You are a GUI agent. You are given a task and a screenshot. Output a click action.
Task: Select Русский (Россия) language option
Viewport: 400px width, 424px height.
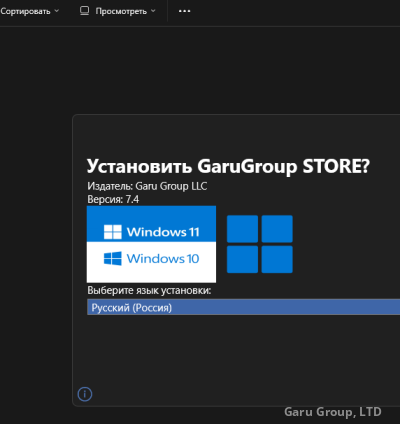[x=243, y=307]
